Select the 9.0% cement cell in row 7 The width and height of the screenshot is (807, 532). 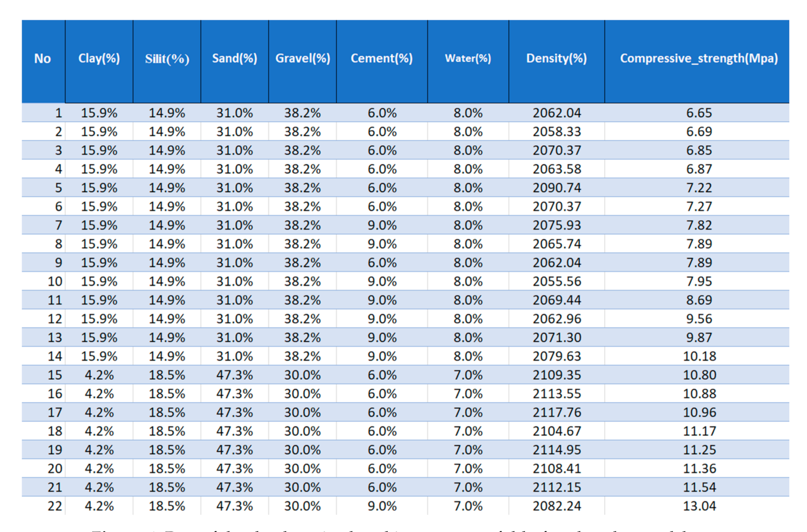point(382,226)
